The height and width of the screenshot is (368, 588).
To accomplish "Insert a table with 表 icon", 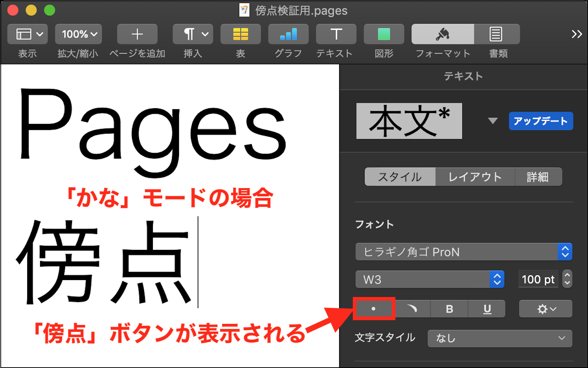I will tap(240, 34).
